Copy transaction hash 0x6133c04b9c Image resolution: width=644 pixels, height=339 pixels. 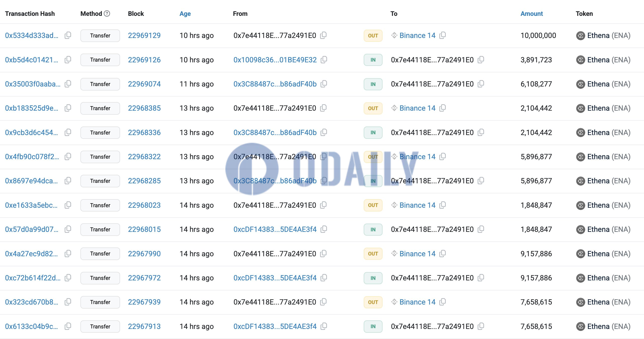pos(68,326)
